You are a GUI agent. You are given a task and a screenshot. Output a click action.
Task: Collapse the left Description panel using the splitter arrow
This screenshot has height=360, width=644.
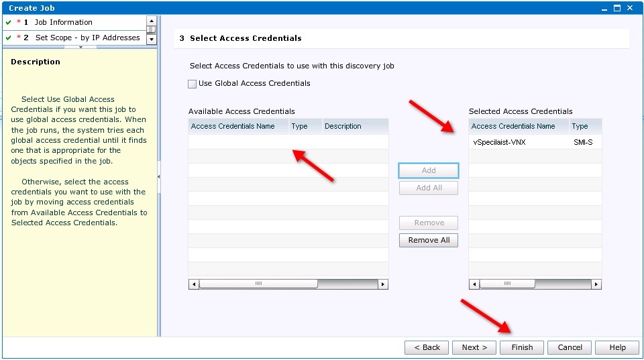coord(159,176)
